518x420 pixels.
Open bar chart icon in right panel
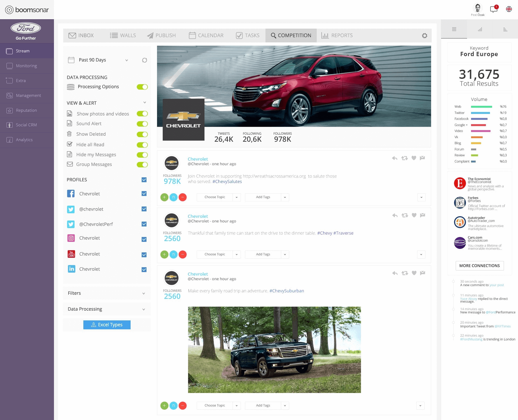tap(480, 29)
